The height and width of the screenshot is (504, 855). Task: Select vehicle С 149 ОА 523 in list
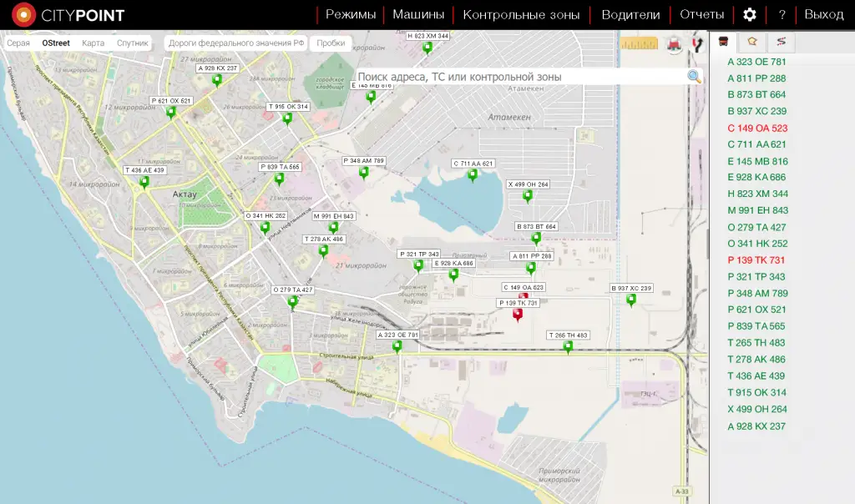(x=757, y=129)
